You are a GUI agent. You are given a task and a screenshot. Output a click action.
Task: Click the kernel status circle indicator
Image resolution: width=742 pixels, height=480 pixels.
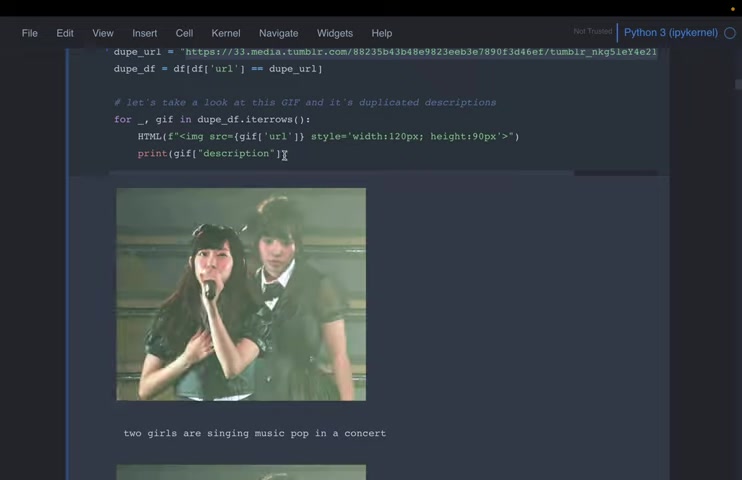click(x=730, y=33)
